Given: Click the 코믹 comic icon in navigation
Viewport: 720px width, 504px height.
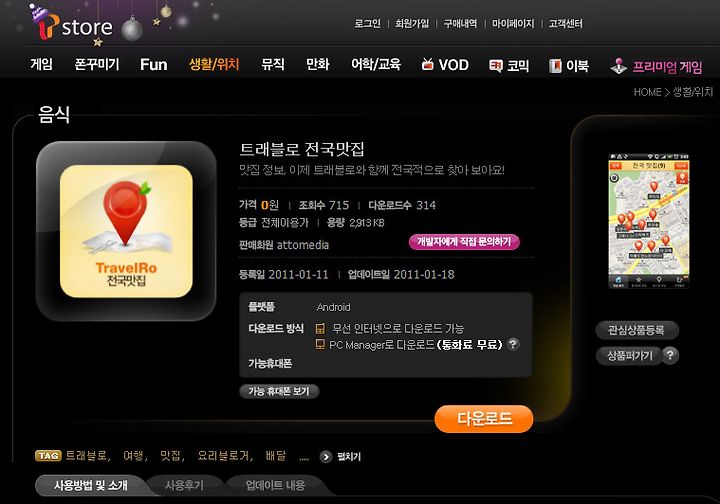Looking at the screenshot, I should [496, 66].
